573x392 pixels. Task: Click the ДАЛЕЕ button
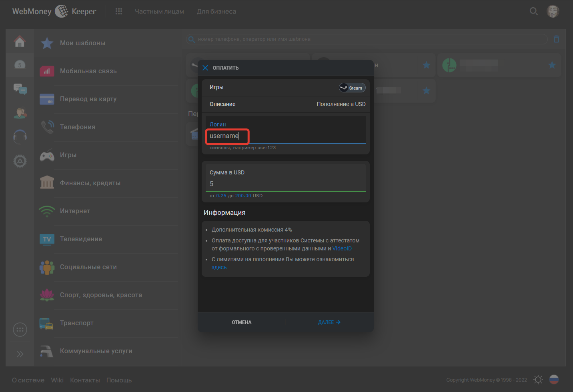point(329,322)
